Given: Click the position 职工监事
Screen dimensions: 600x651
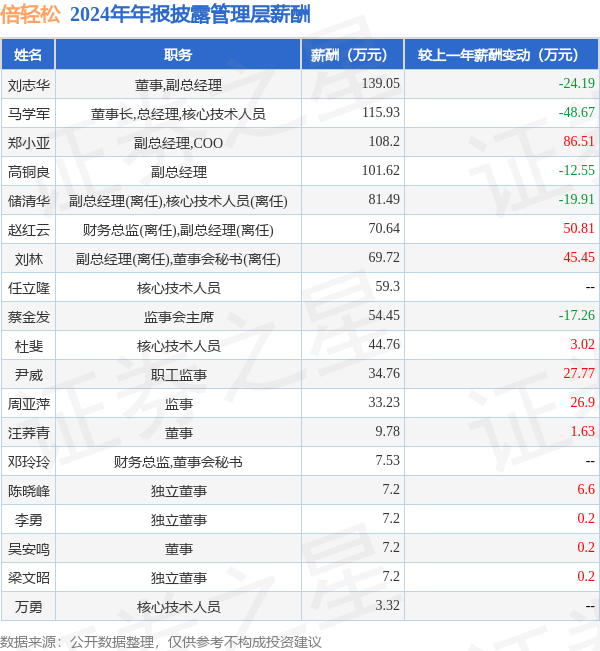Looking at the screenshot, I should pos(178,375).
